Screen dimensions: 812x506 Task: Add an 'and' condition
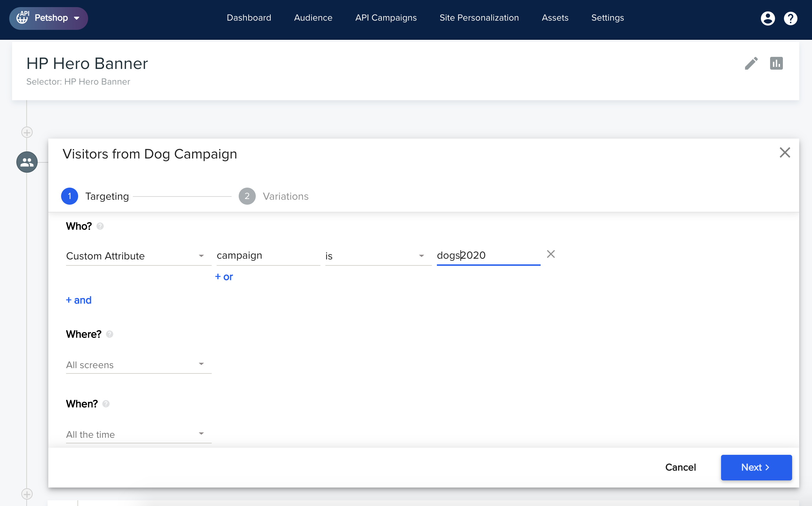click(79, 300)
